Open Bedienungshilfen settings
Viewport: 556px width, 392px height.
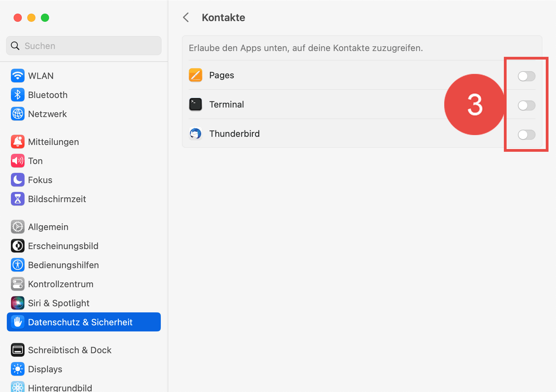pos(63,265)
